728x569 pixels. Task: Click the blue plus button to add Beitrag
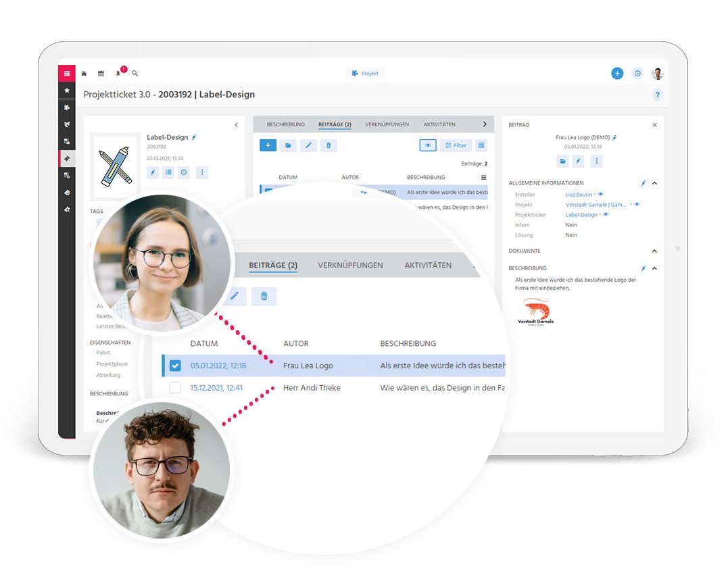coord(268,145)
